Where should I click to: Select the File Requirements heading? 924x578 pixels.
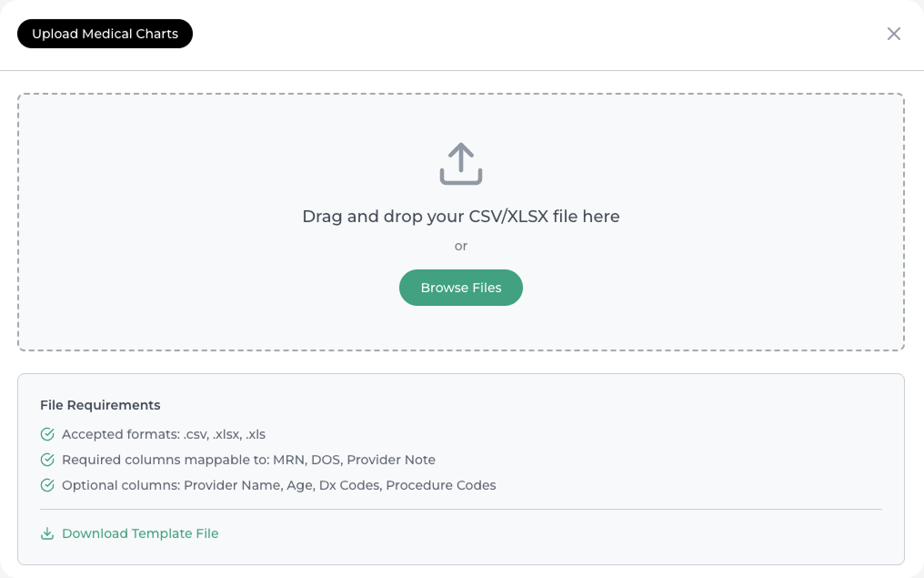(x=100, y=405)
